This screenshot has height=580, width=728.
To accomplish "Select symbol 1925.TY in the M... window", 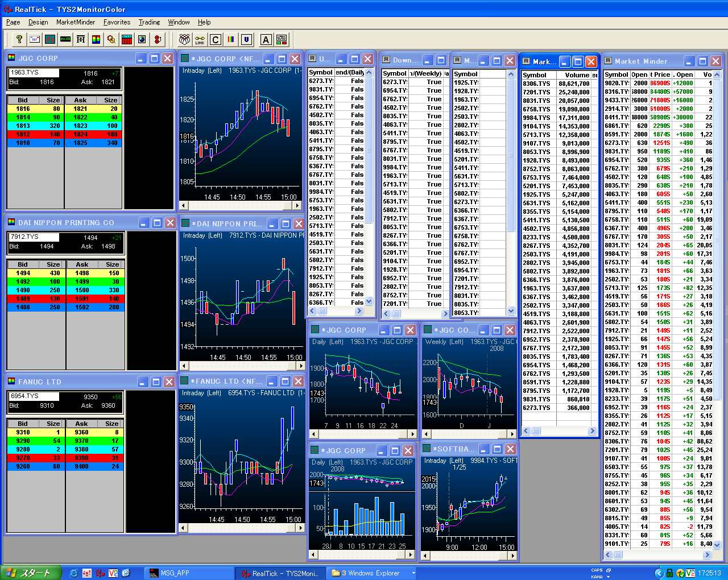I will tap(466, 82).
